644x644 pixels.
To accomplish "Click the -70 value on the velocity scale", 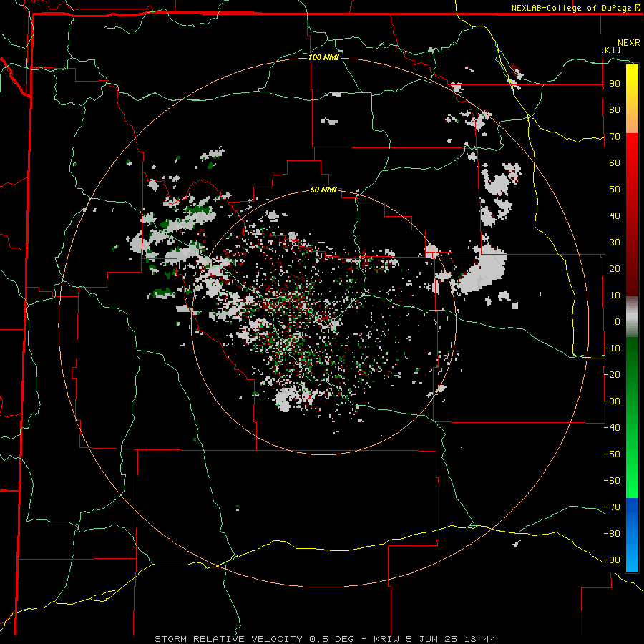I will coord(612,507).
